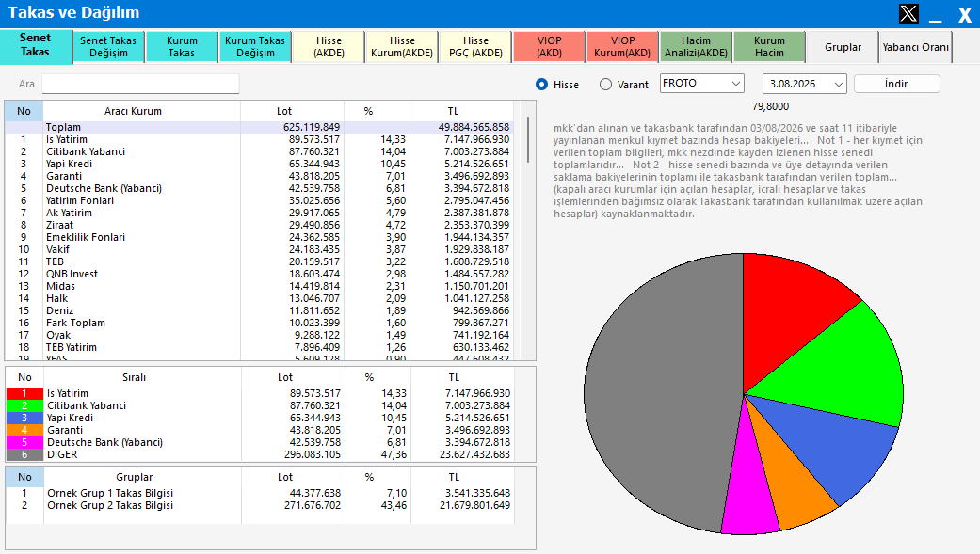Select the QNB Invest row
Viewport: 980px width, 554px height.
tap(260, 274)
